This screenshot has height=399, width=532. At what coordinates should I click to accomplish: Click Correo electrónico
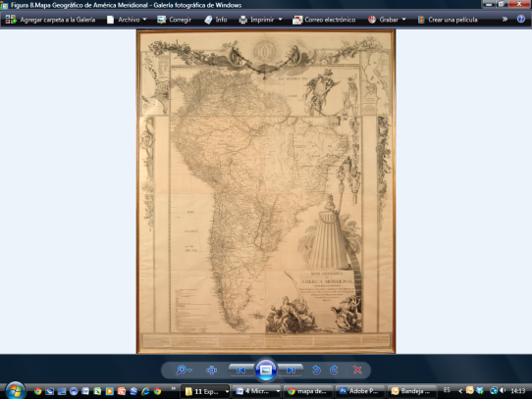[x=324, y=20]
